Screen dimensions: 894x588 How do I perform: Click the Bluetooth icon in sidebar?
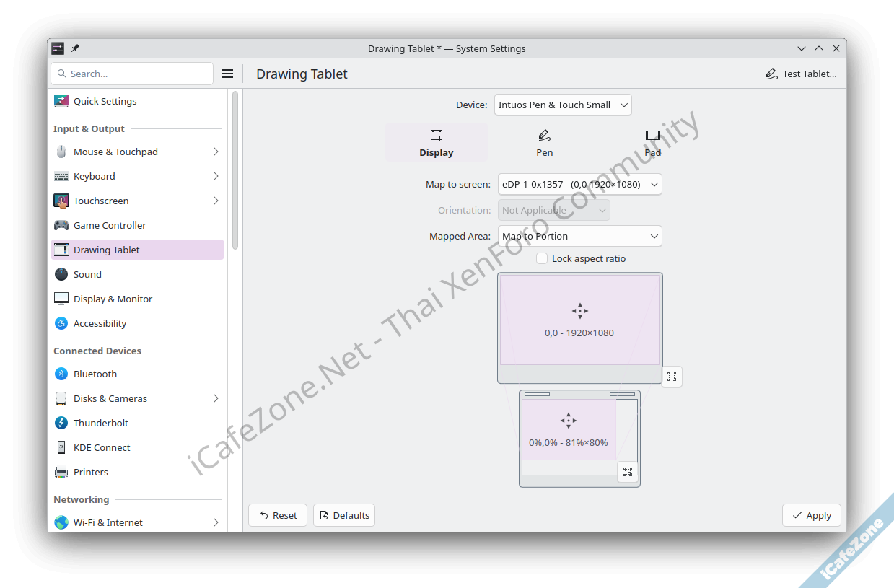[x=61, y=374]
